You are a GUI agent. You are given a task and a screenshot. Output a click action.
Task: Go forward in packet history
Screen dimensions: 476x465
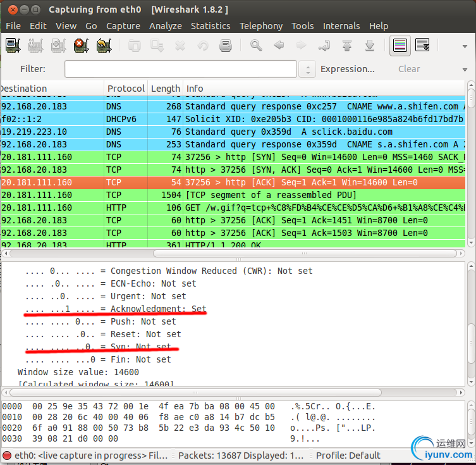coord(301,46)
